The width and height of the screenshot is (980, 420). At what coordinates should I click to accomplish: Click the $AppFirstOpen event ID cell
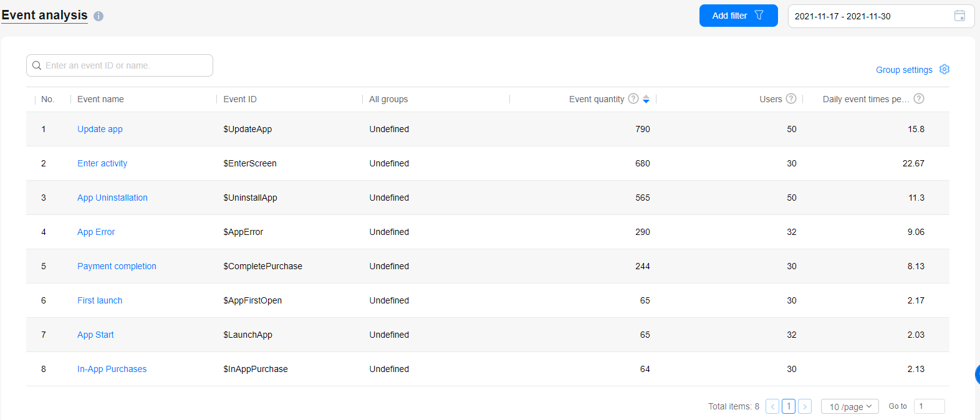click(252, 300)
